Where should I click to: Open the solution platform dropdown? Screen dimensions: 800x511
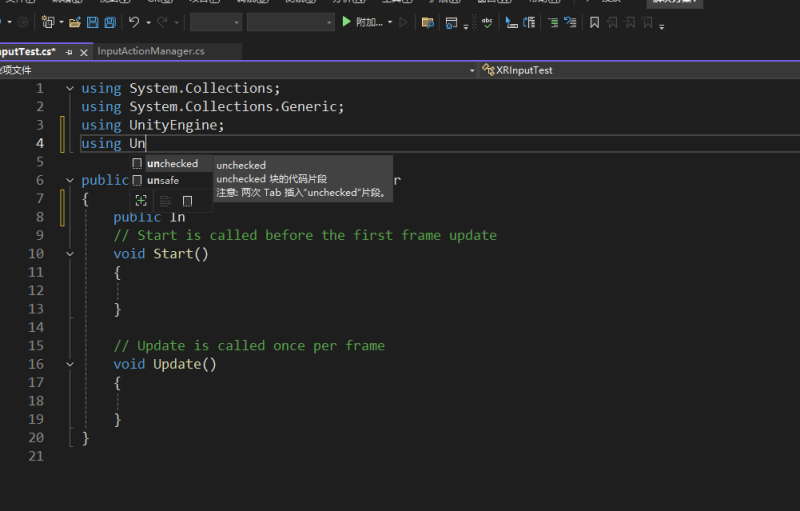click(290, 22)
